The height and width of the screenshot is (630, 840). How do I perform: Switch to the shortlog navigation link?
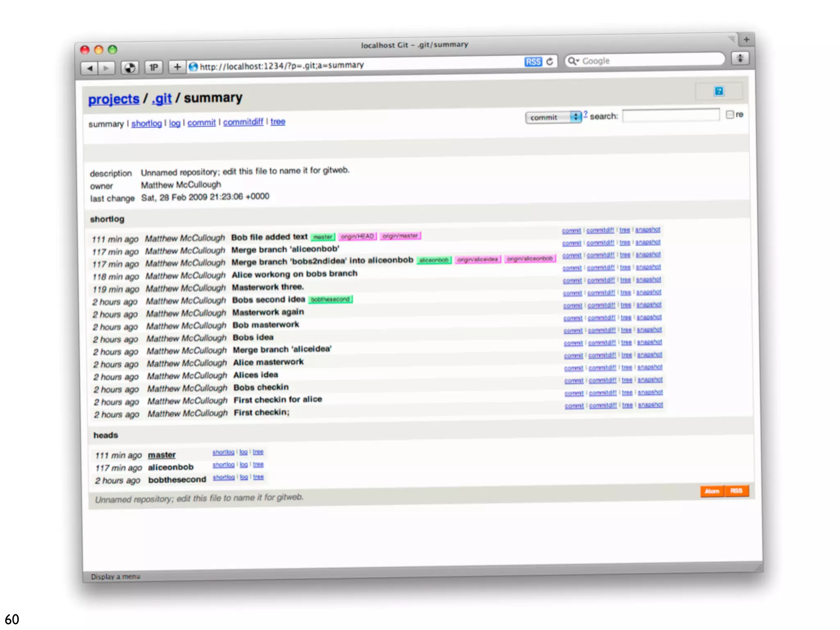click(146, 123)
